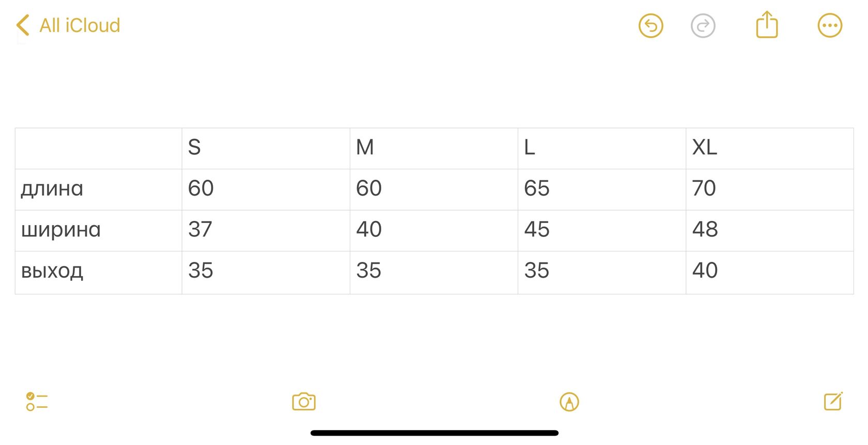This screenshot has width=868, height=445.
Task: Open the camera attachment options
Action: pos(304,402)
